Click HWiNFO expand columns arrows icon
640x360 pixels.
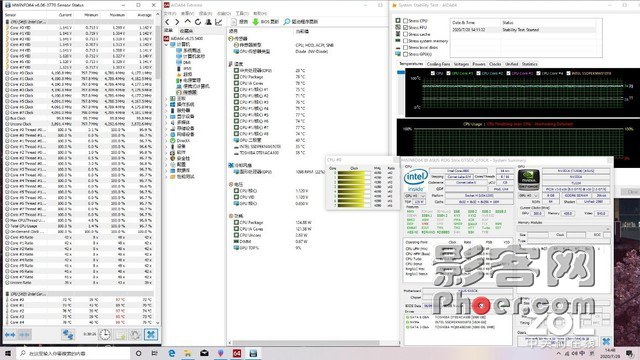[10, 335]
